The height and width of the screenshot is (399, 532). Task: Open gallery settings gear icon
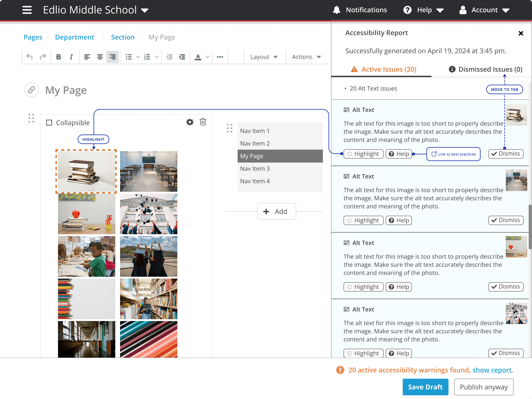[x=190, y=122]
